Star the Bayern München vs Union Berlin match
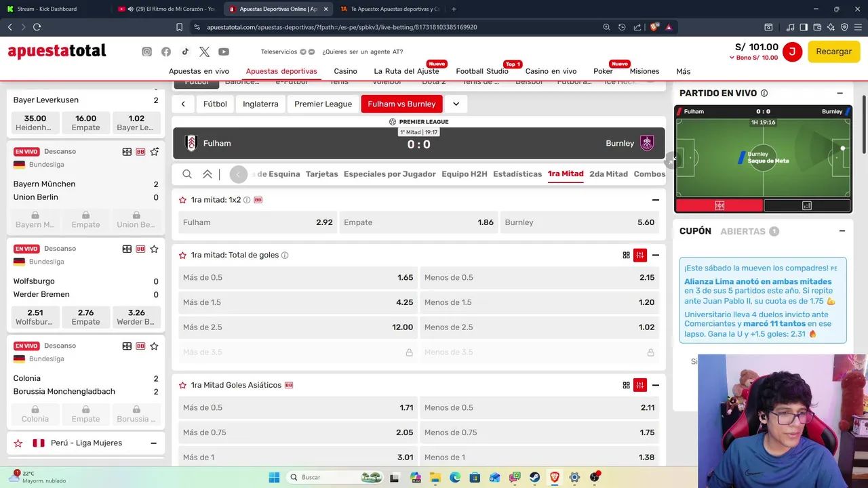The image size is (868, 488). pos(155,152)
